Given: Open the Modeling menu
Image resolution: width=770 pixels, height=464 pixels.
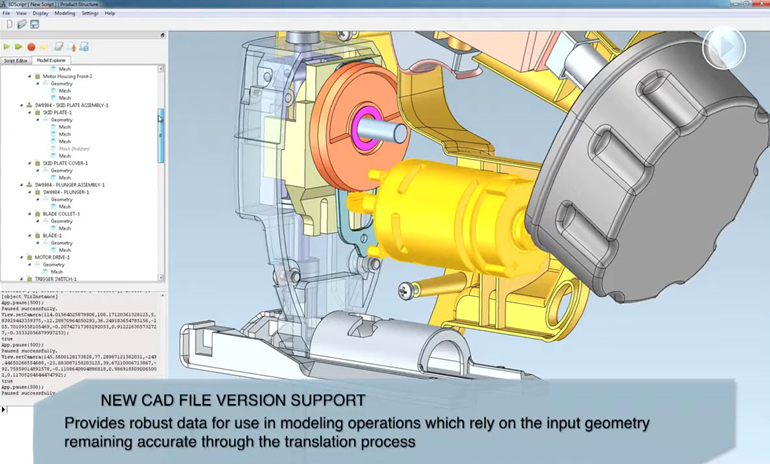Looking at the screenshot, I should pos(65,13).
